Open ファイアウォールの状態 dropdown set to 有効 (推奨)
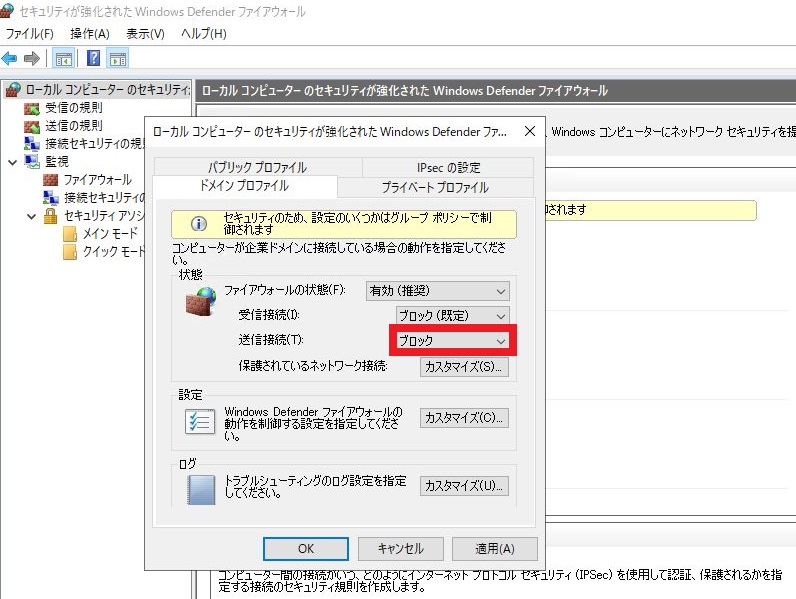Screen dimensions: 796x599 click(x=437, y=291)
